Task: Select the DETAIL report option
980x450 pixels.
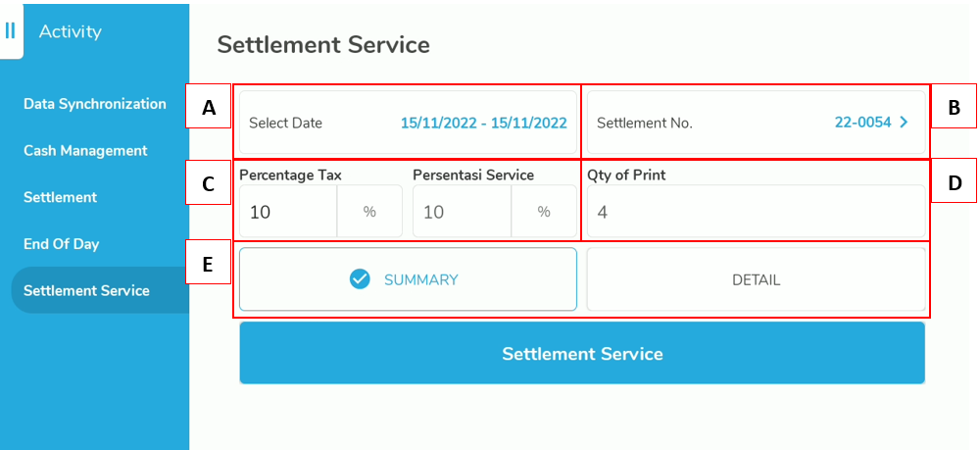Action: pos(756,279)
